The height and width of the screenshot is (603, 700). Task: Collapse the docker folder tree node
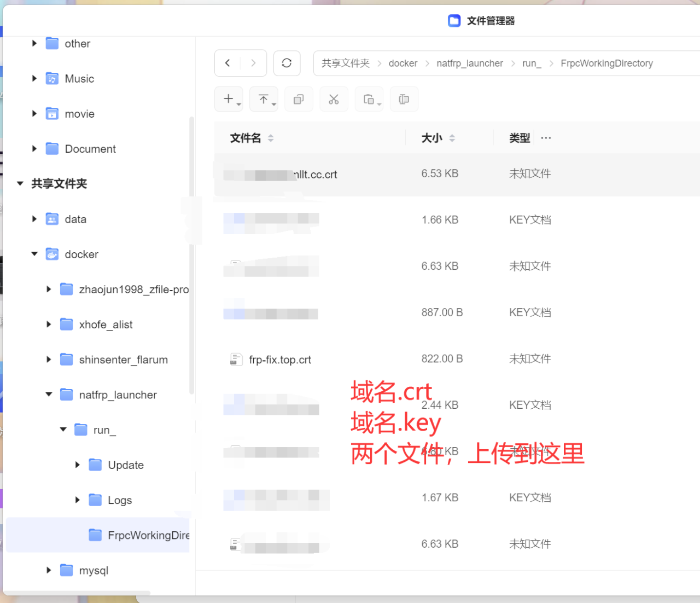[34, 254]
